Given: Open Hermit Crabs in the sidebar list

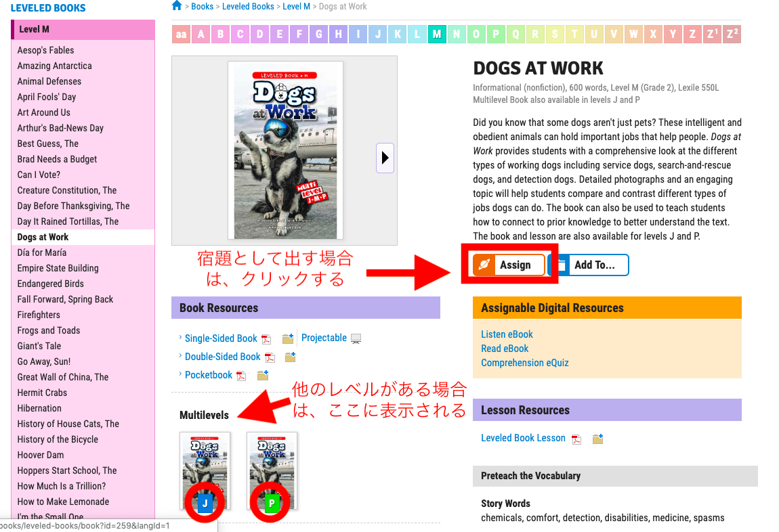Looking at the screenshot, I should click(42, 393).
